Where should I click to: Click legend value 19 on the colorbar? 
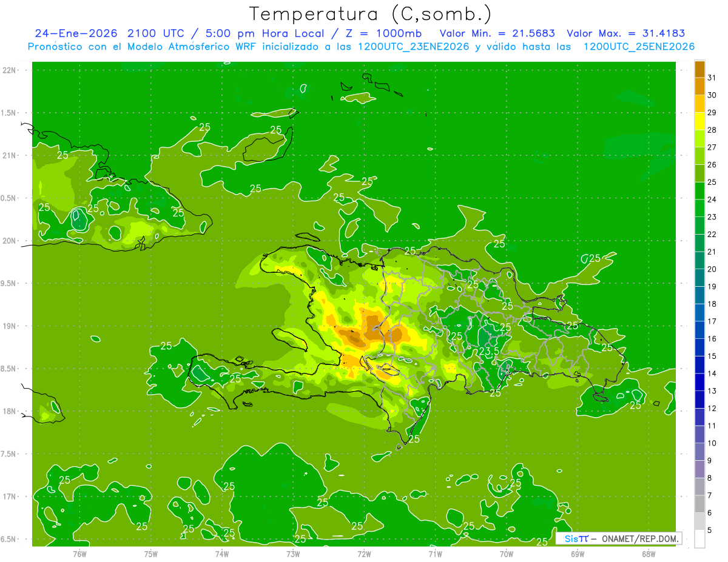[712, 287]
